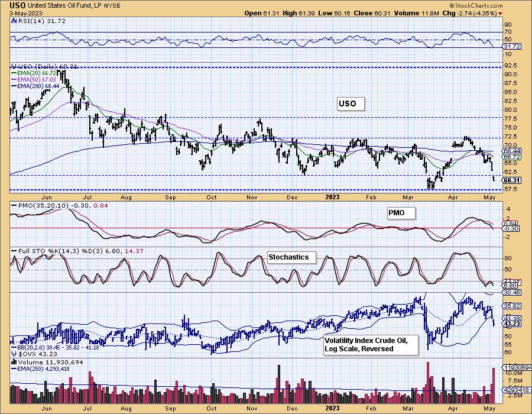Click the volume bars icon beside Volume 11,930,694
This screenshot has height=414, width=532.
[x=14, y=362]
